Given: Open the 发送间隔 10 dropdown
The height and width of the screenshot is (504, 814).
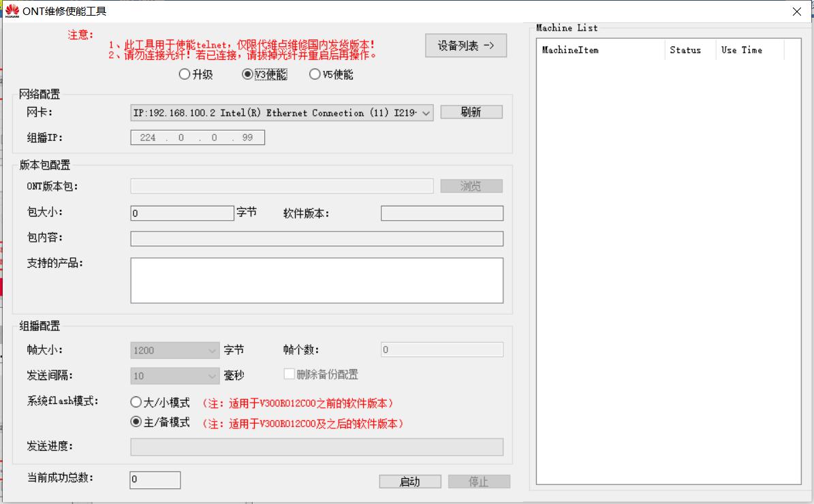Looking at the screenshot, I should 175,375.
